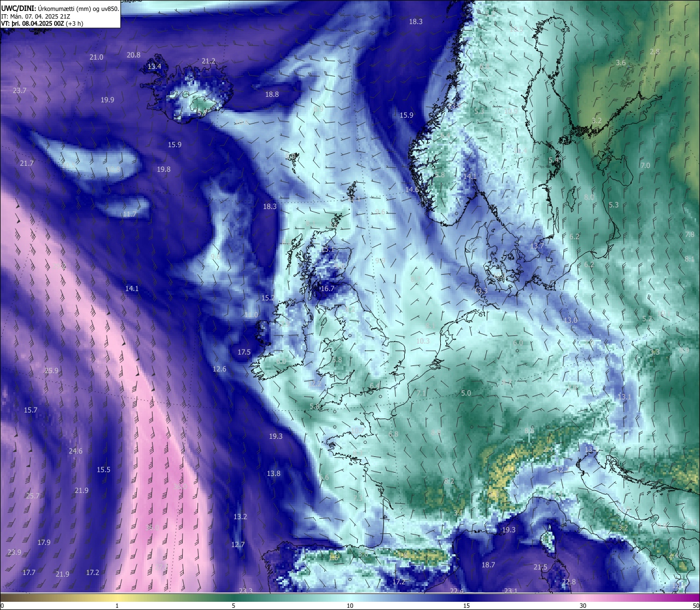700x610 pixels.
Task: Click the map value 25.7
Action: [x=33, y=496]
